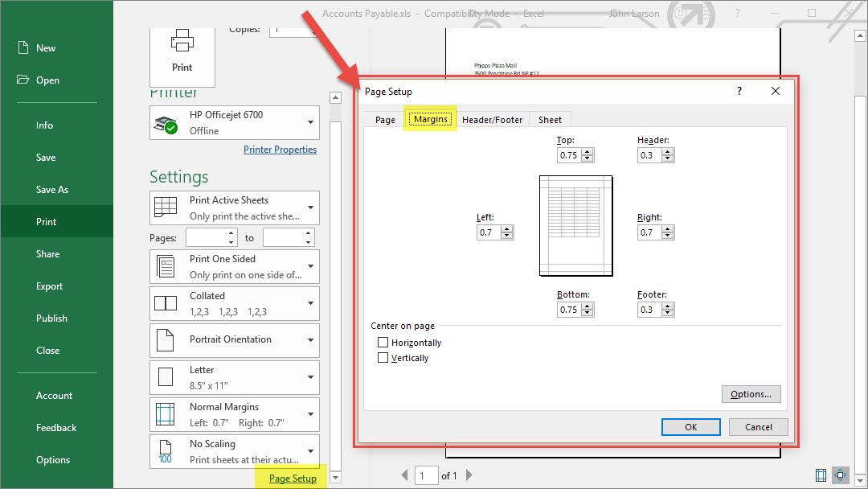Open the Printer Properties link
Screen dimensions: 868x489
280,150
